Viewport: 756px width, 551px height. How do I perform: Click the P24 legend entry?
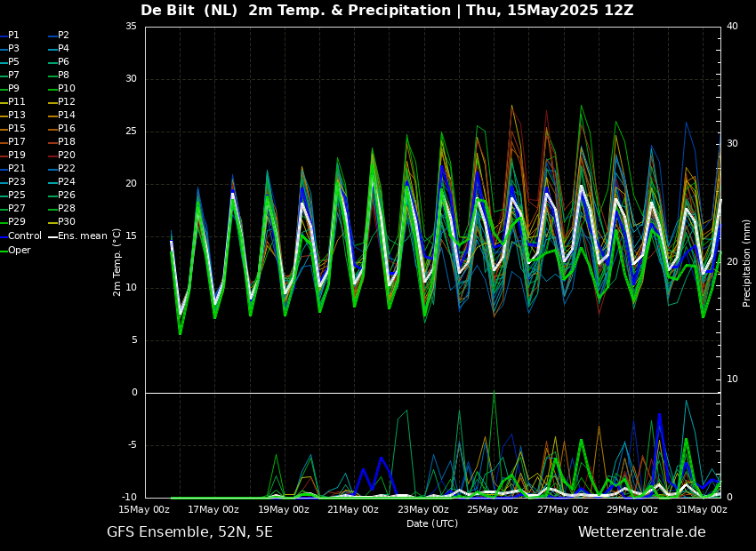(66, 182)
